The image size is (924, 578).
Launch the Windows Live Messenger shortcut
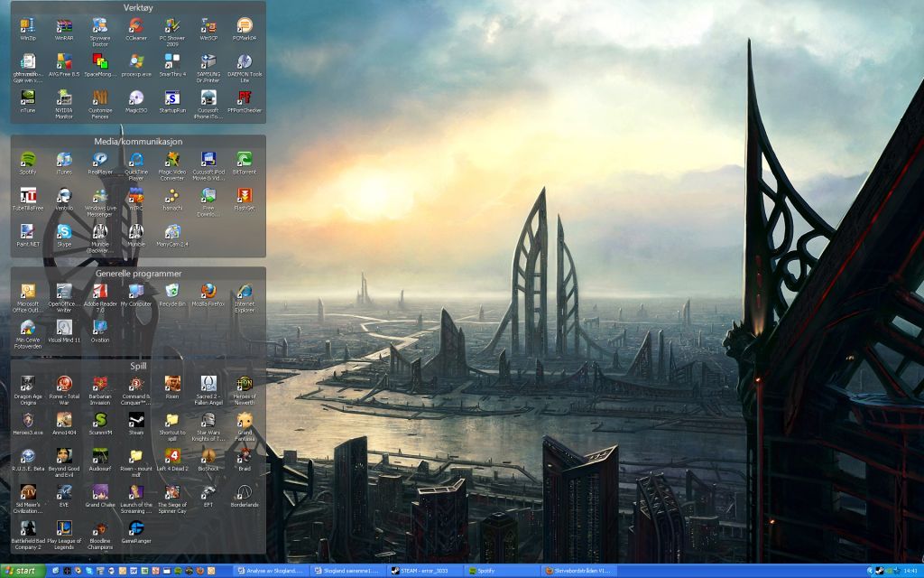click(x=100, y=202)
